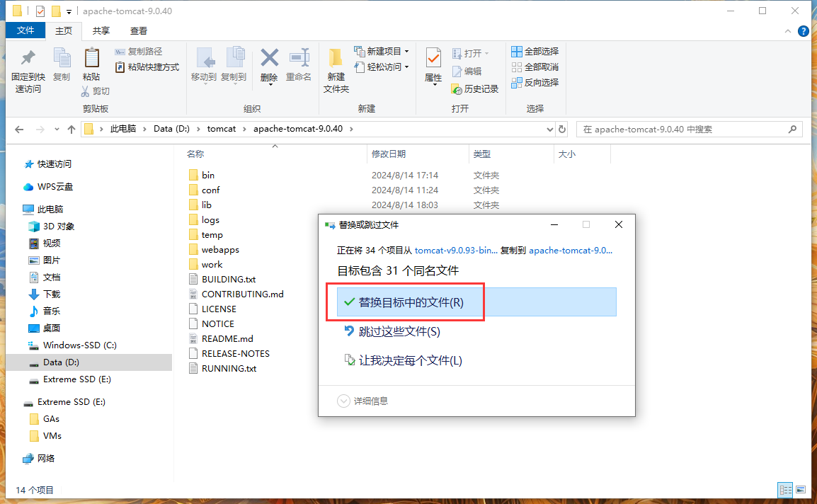This screenshot has width=817, height=504.
Task: Click the Copy icon in ribbon
Action: coord(62,57)
